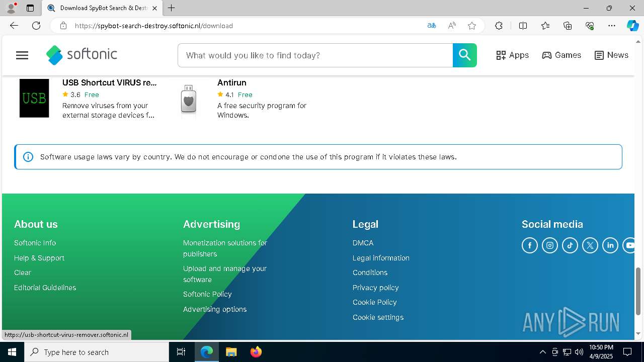Open Privacy policy link

click(x=375, y=288)
